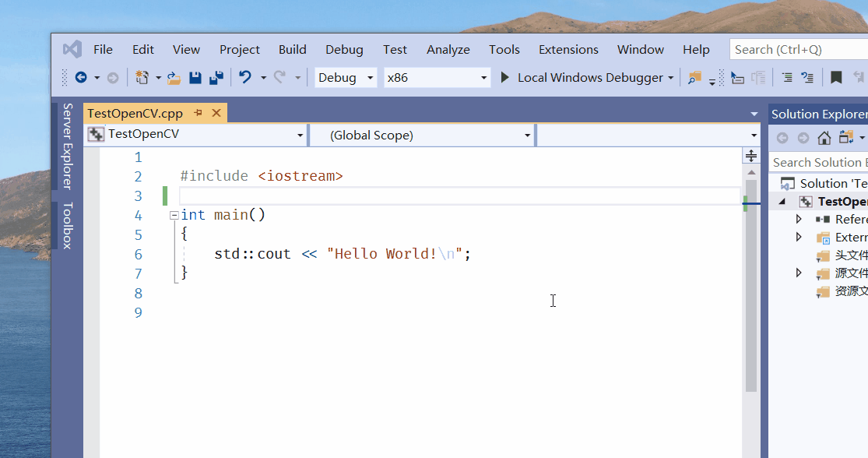The image size is (868, 458).
Task: Click the Search (Ctrl+Q) box
Action: coord(798,49)
